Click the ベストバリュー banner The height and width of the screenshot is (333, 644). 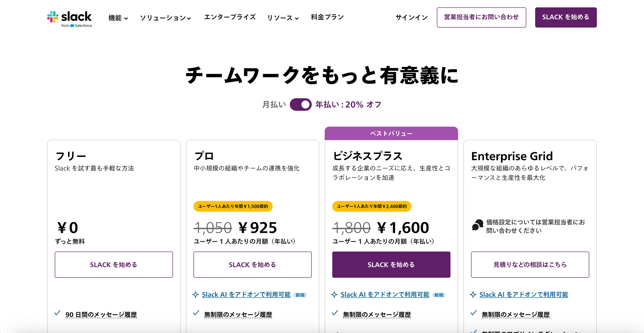tap(391, 133)
